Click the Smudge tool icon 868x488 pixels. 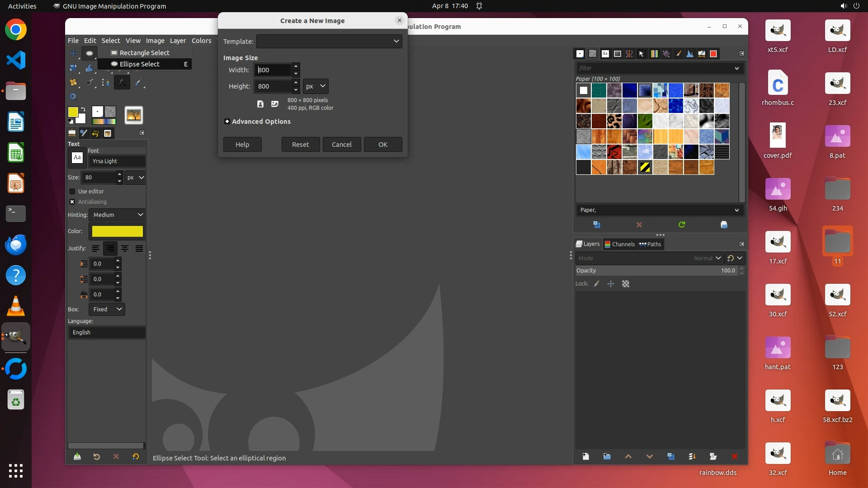point(89,82)
